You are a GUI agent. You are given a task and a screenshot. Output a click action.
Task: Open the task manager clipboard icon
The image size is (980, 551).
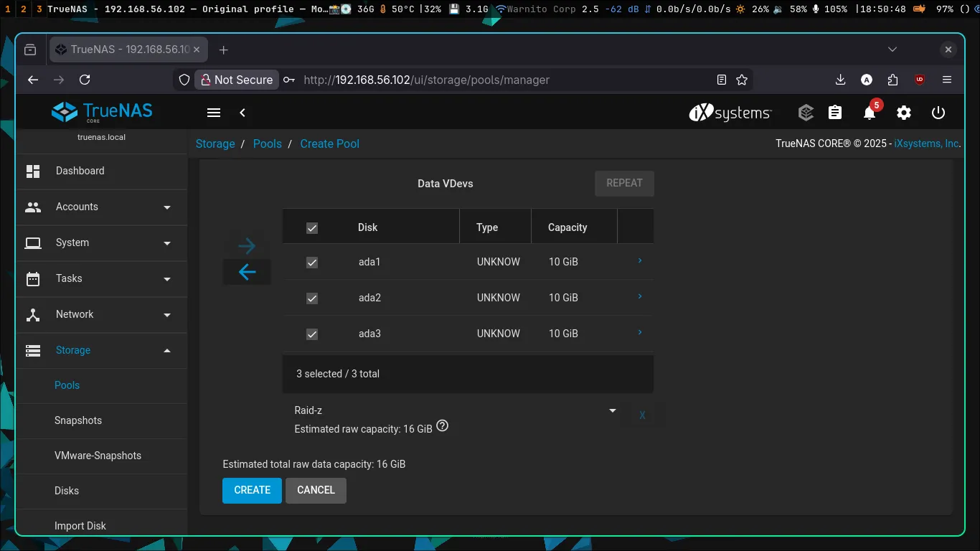(x=835, y=113)
